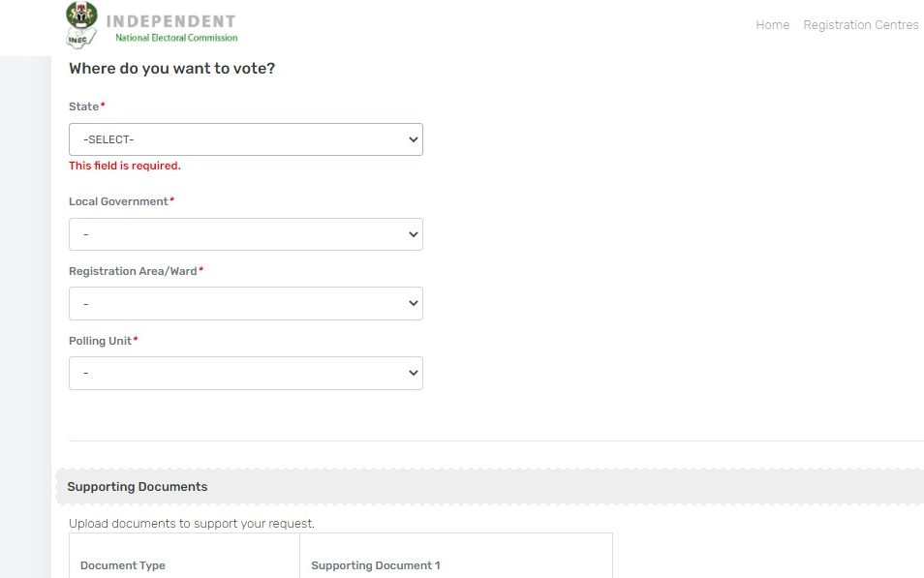This screenshot has height=578, width=924.
Task: Click the INEC coat of arms logo
Action: 82,15
